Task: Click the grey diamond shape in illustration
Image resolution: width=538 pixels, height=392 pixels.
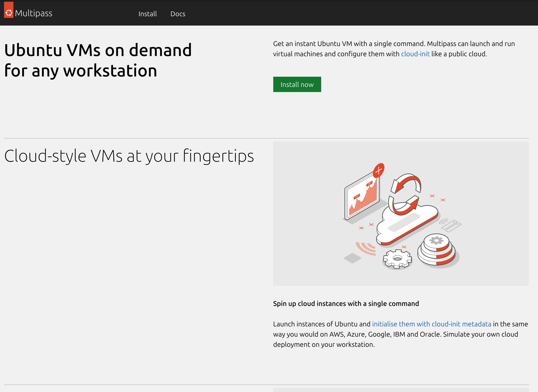Action: pos(352,258)
